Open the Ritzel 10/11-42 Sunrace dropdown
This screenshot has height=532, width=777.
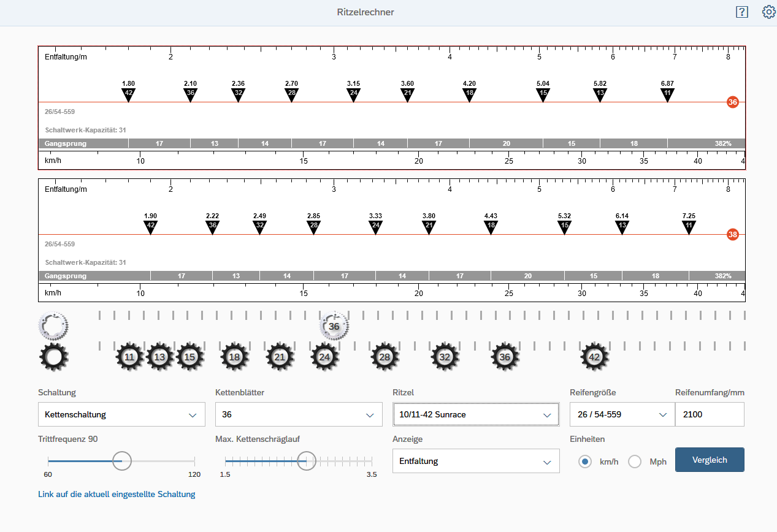point(476,414)
